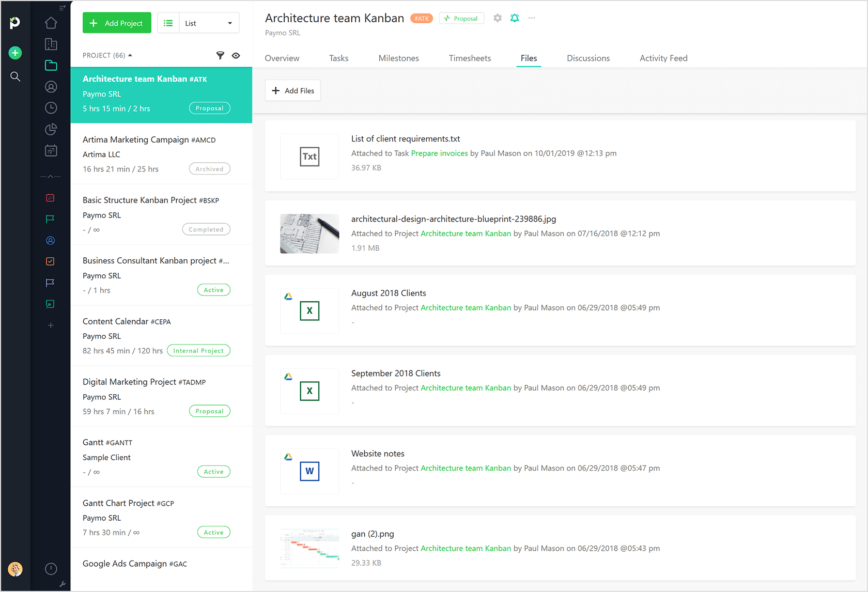This screenshot has height=592, width=868.
Task: Click the Search icon in the dark sidebar
Action: coord(16,76)
